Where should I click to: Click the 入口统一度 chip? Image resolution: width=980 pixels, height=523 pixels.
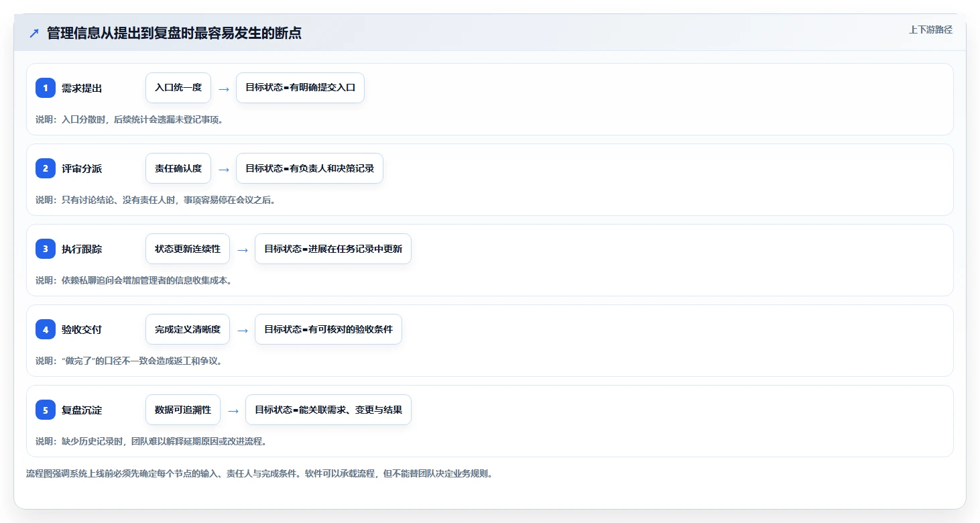coord(178,88)
